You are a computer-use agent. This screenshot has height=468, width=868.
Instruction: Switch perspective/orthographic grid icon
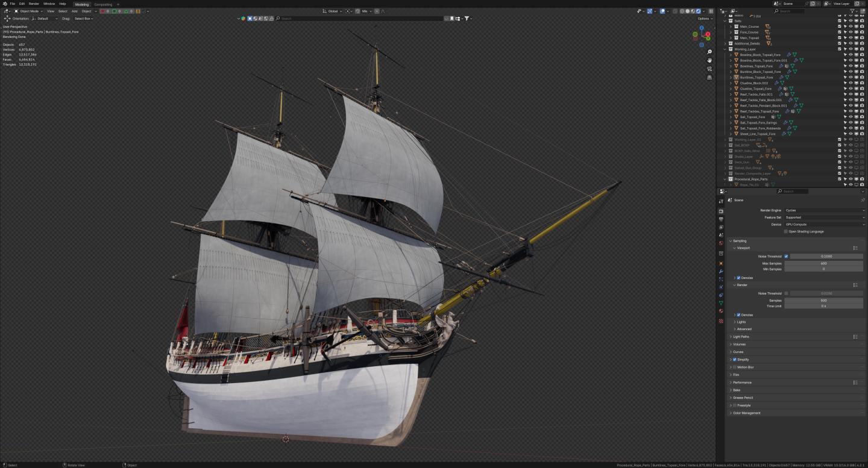pyautogui.click(x=709, y=77)
